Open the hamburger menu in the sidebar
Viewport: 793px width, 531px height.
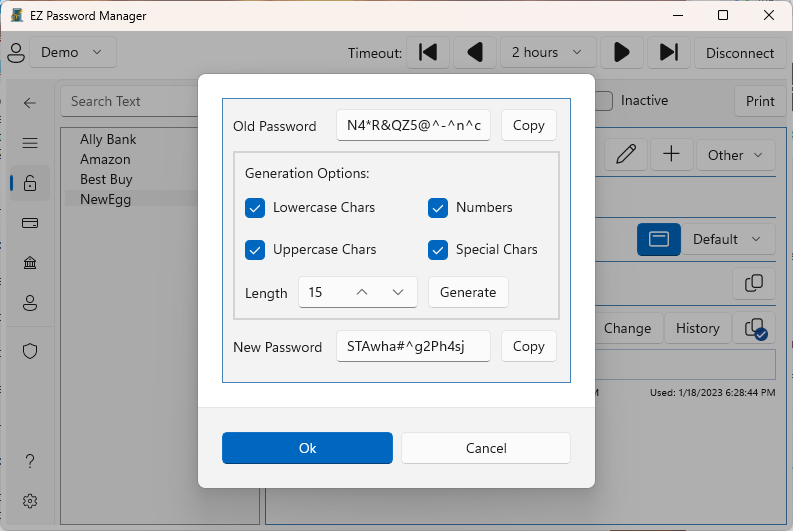(30, 143)
